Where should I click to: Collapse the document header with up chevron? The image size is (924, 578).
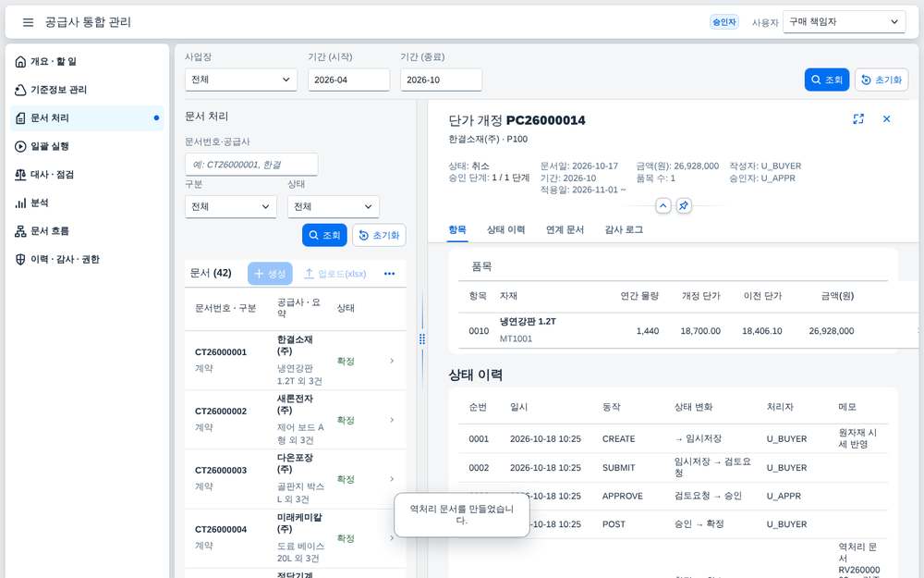(663, 206)
